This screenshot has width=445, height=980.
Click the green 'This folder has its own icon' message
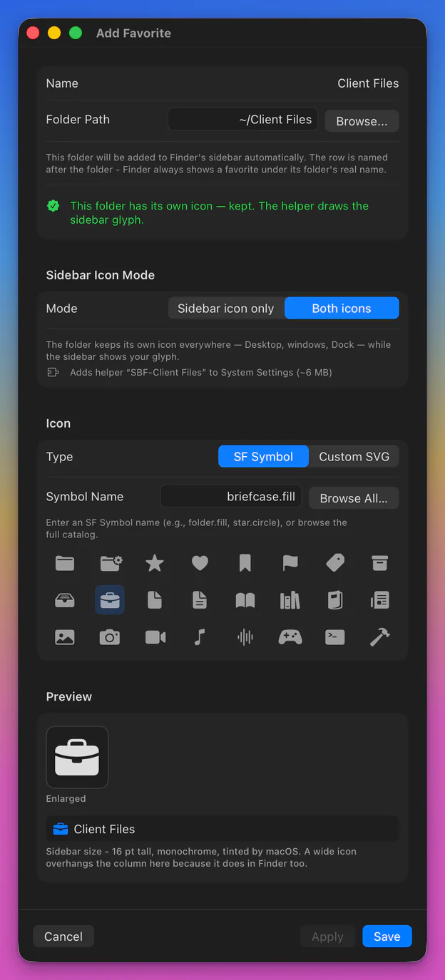[219, 213]
